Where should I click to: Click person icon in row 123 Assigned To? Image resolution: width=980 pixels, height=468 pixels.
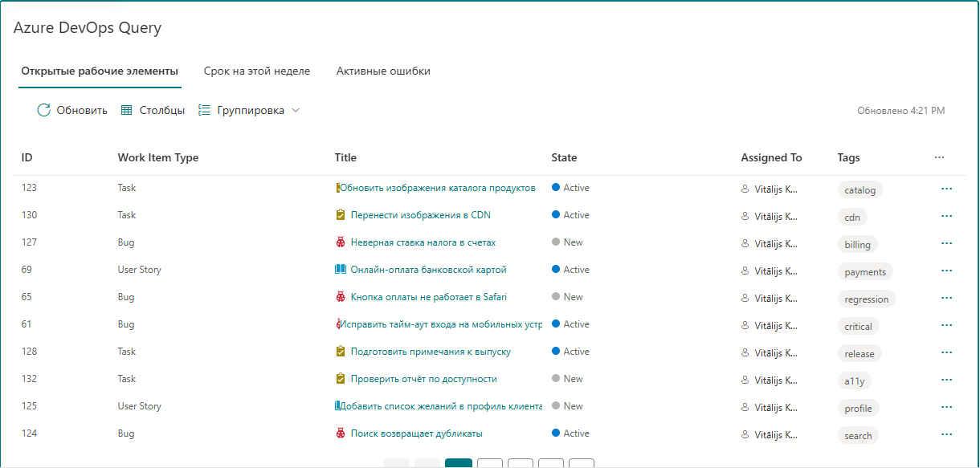click(745, 189)
